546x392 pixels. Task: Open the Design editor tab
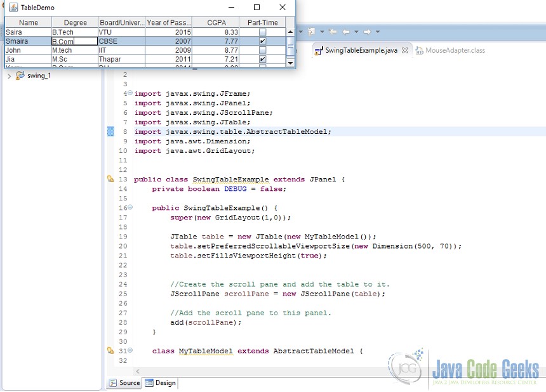(161, 383)
